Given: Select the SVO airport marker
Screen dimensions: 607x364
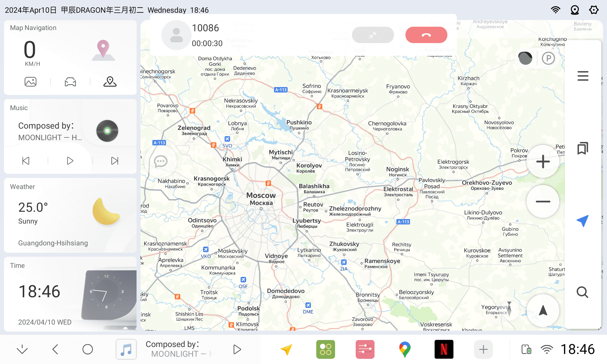Looking at the screenshot, I should (x=227, y=142).
